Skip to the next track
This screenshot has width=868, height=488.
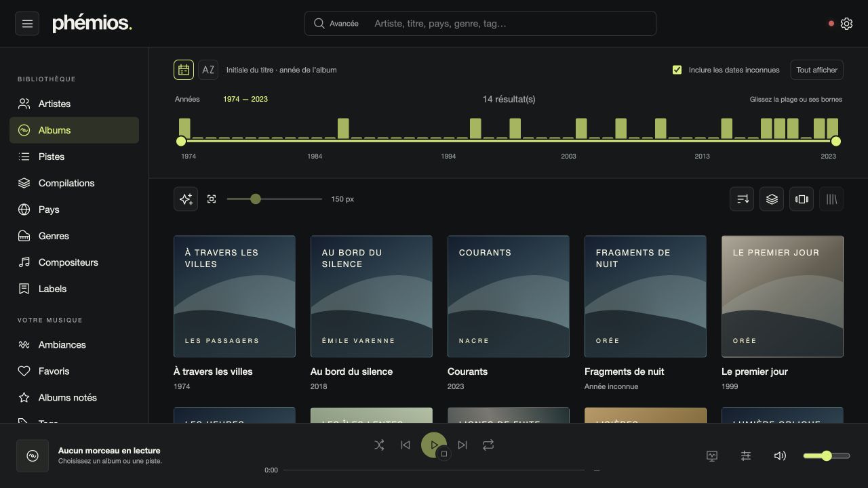(x=462, y=445)
